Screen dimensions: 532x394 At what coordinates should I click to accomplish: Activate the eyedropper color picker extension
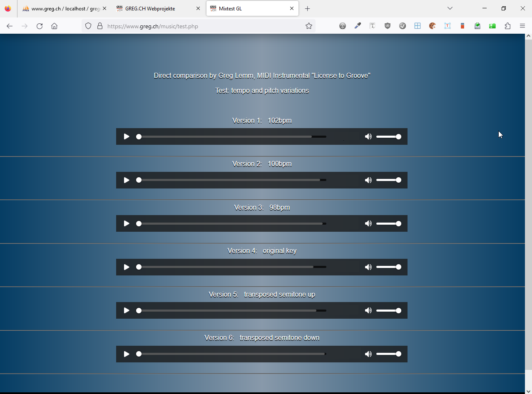[358, 26]
